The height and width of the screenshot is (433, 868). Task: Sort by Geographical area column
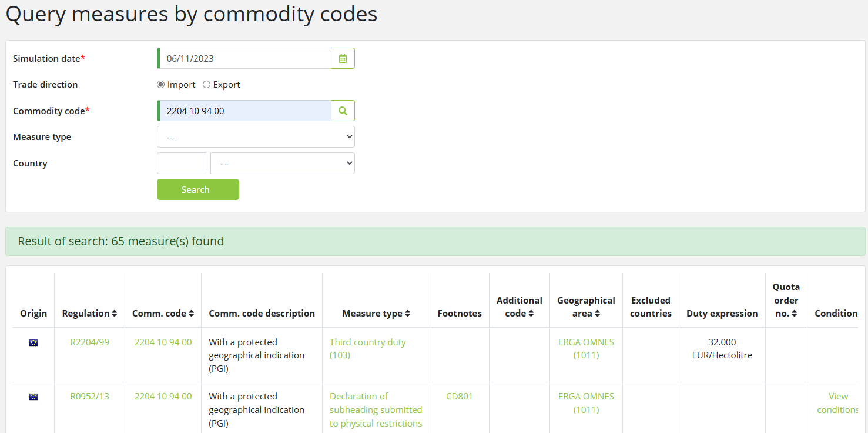597,314
